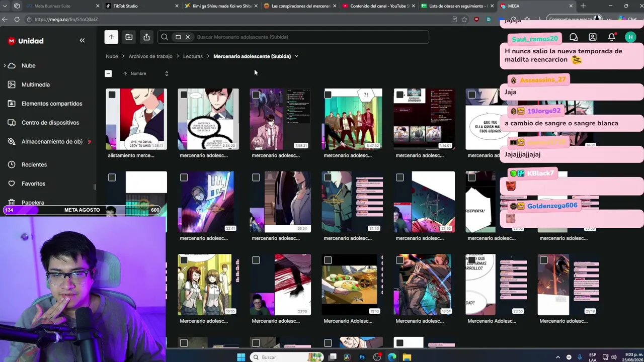Viewport: 644px width, 362px height.
Task: Click the upload arrow button in MEGA toolbar
Action: tap(111, 37)
